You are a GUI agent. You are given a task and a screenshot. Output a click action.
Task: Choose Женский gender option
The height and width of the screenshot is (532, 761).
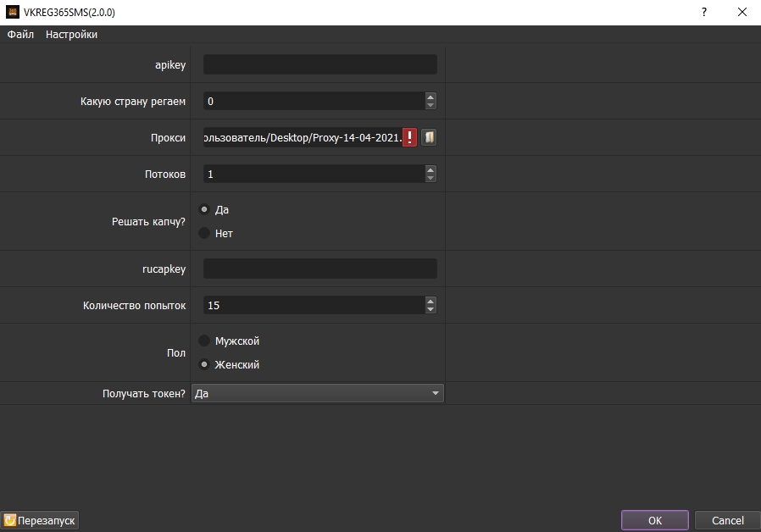[x=204, y=365]
